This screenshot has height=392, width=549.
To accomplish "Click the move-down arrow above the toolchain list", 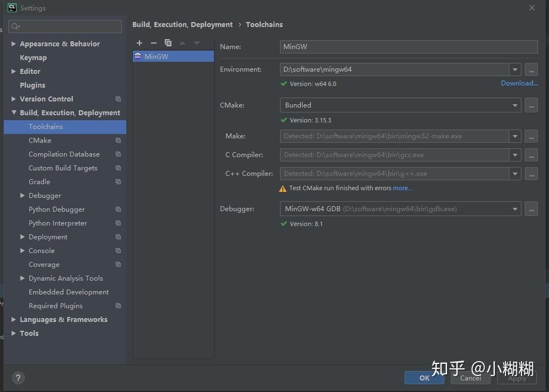I will [197, 43].
